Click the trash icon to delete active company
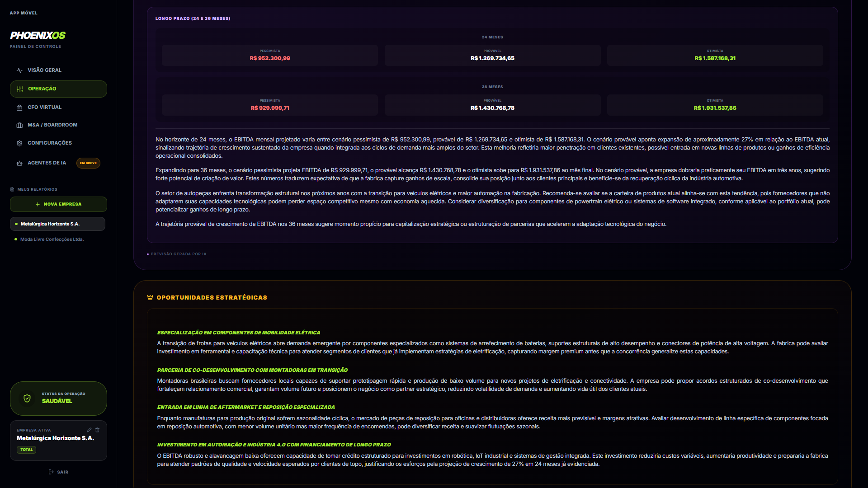Image resolution: width=868 pixels, height=488 pixels. (97, 430)
